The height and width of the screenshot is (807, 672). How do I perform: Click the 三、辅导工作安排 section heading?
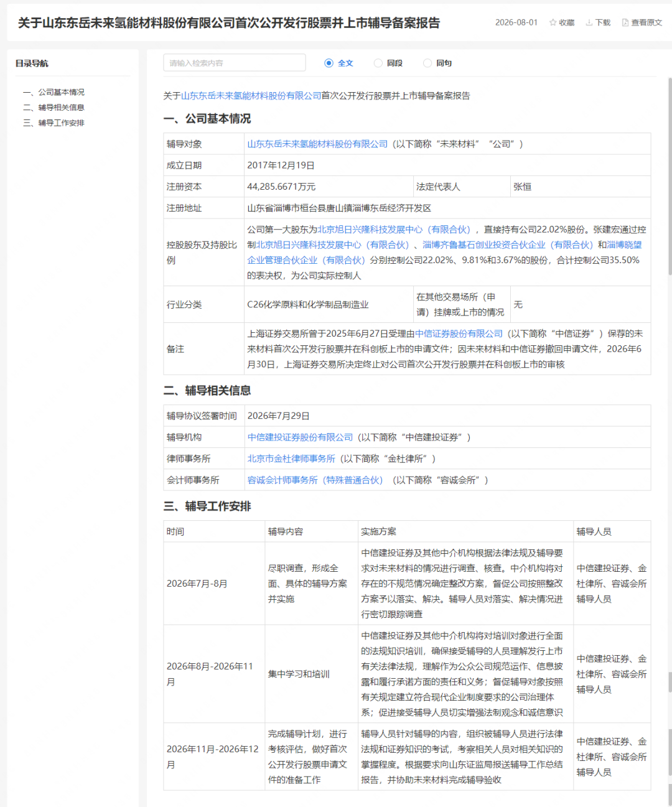207,506
